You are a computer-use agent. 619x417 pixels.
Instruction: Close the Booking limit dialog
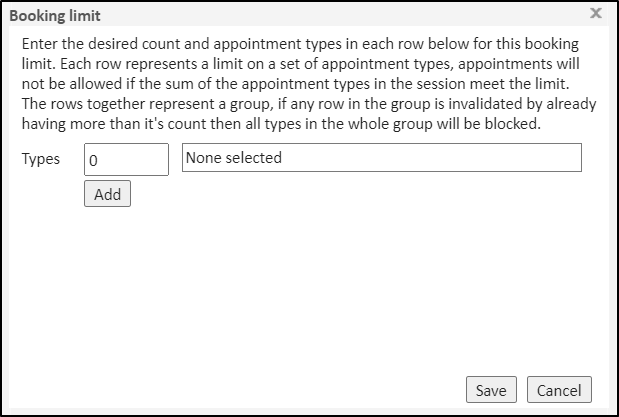point(596,14)
